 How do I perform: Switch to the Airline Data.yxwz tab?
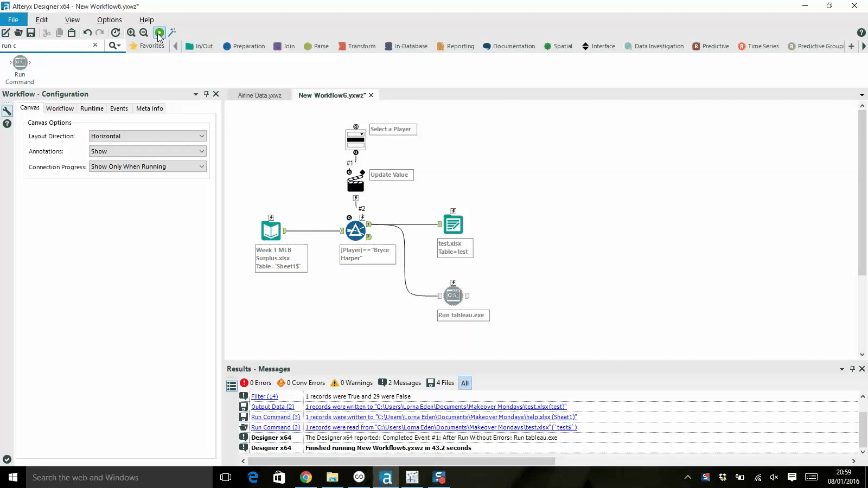[x=259, y=95]
